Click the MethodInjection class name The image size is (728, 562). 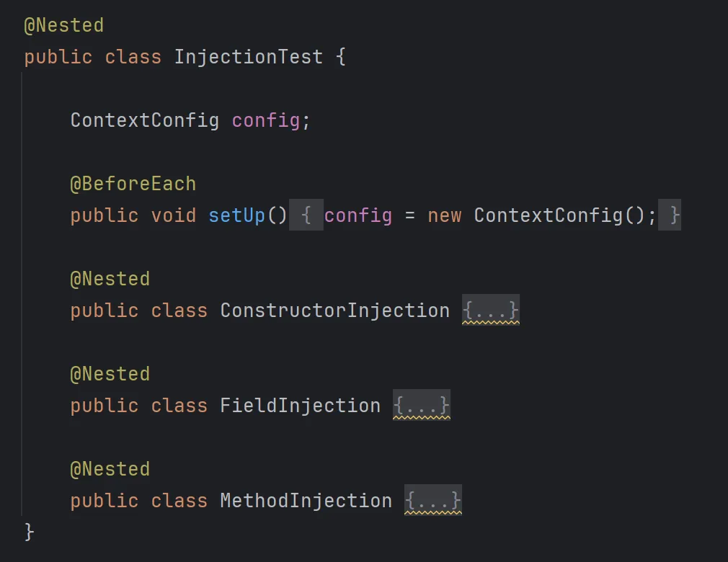tap(306, 501)
